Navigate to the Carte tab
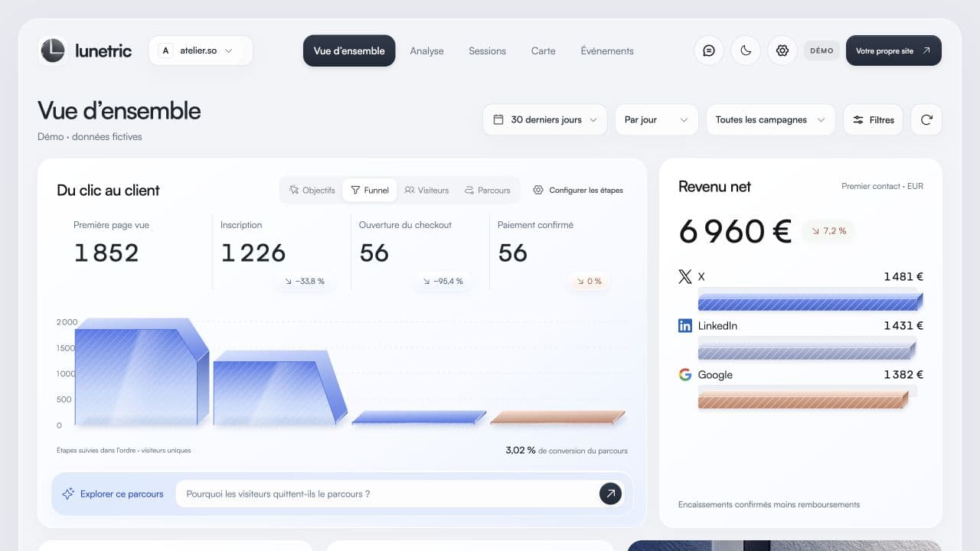The image size is (980, 551). 544,51
